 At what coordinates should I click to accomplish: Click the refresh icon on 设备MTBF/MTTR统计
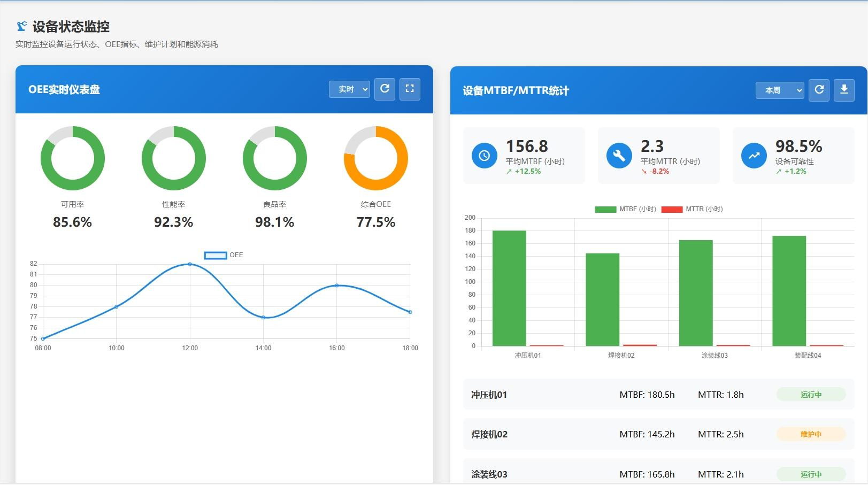pyautogui.click(x=819, y=90)
